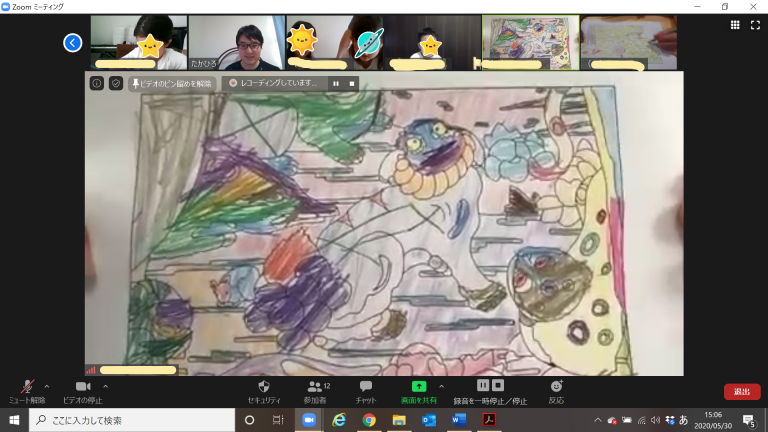Click the encryption shield icon near info
The image size is (768, 432).
115,84
